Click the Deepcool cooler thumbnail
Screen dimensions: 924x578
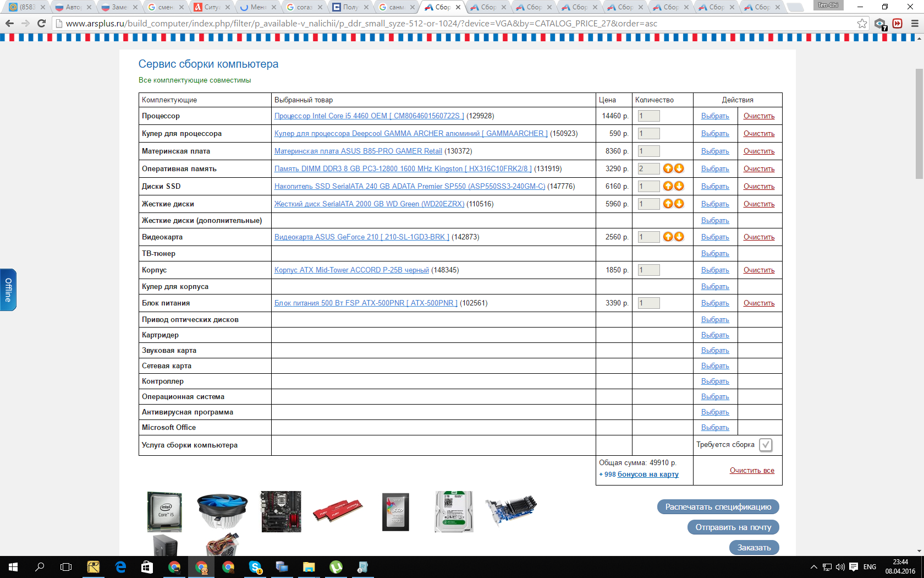[222, 511]
